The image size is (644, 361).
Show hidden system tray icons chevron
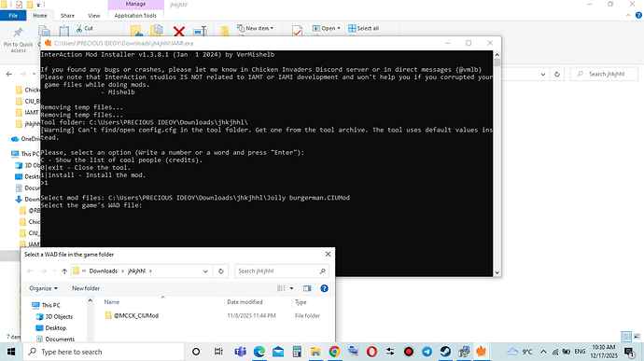[543, 352]
